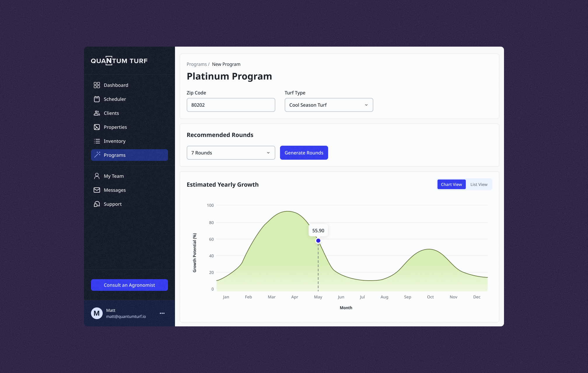
Task: Switch to Chart View
Action: (452, 184)
